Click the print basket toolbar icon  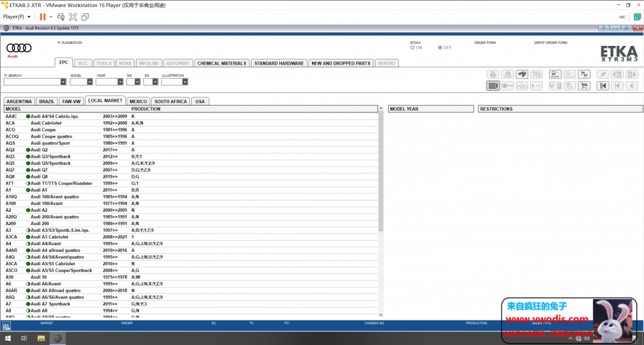point(493,74)
